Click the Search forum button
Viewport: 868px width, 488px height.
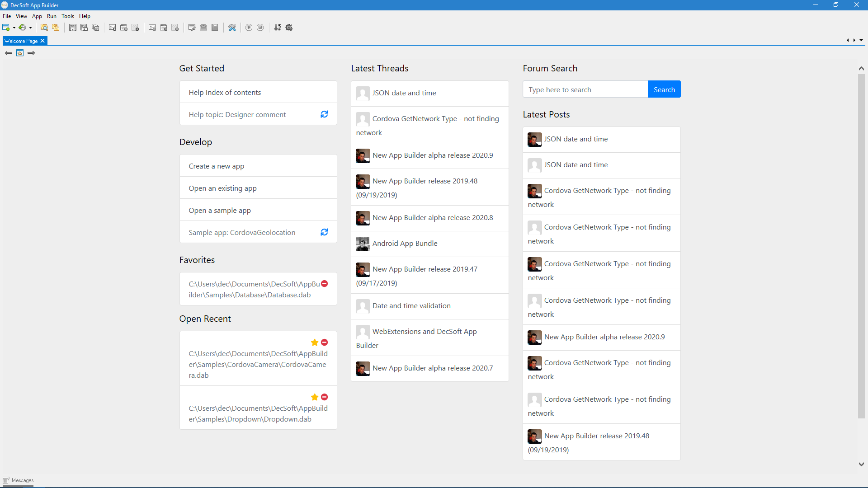coord(664,89)
